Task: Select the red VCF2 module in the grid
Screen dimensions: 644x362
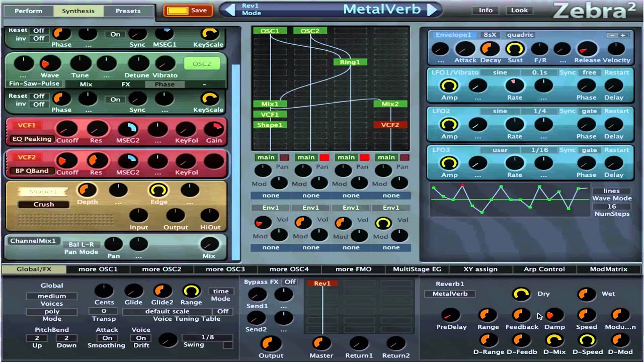Action: [390, 125]
